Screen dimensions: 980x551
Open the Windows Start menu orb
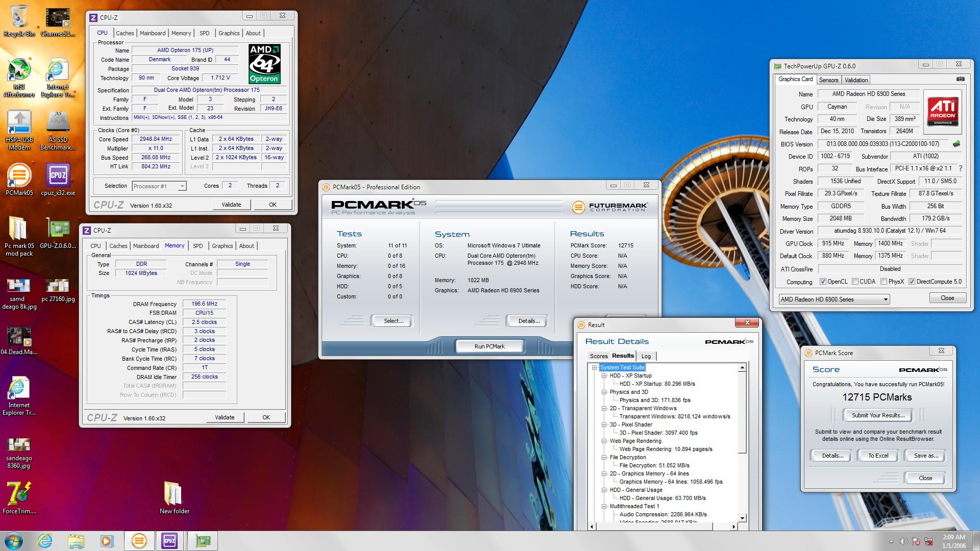click(14, 541)
